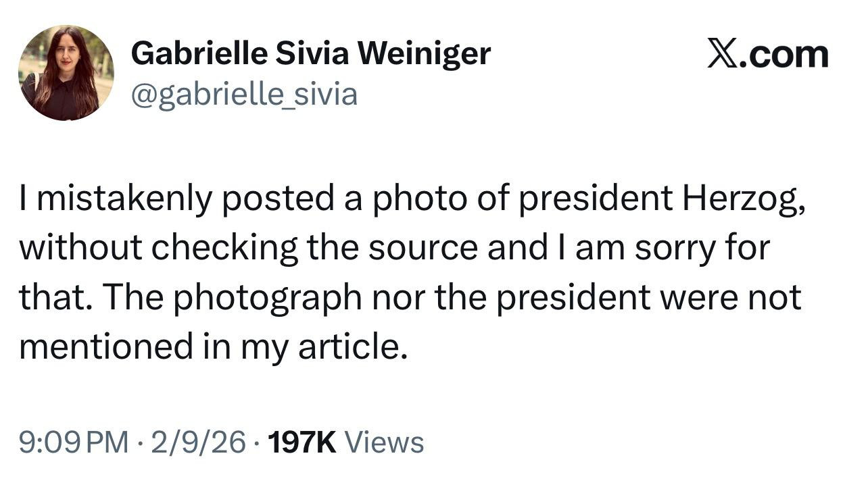Click Gabrielle Sivia Weiniger's profile avatar

coord(66,73)
